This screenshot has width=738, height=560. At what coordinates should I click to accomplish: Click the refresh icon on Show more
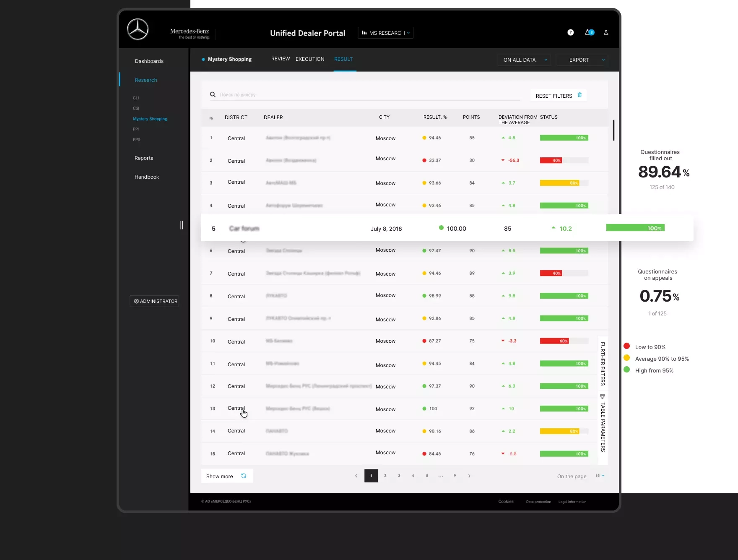point(244,476)
